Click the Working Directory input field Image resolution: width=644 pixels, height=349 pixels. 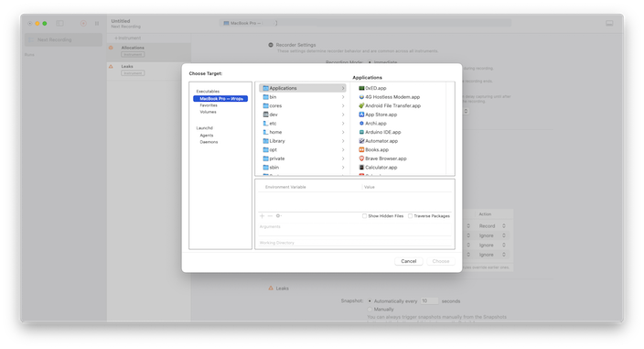click(355, 243)
